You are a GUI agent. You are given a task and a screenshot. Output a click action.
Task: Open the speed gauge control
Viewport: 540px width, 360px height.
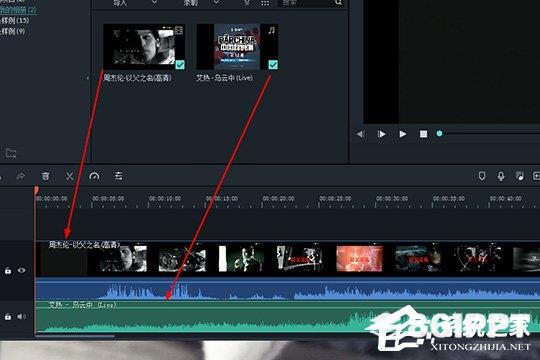pos(94,176)
